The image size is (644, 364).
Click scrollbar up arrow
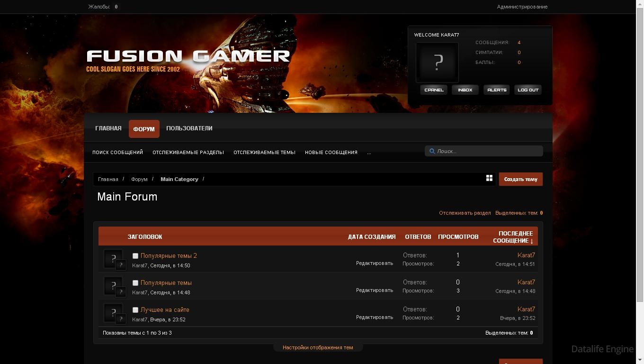(x=640, y=3)
